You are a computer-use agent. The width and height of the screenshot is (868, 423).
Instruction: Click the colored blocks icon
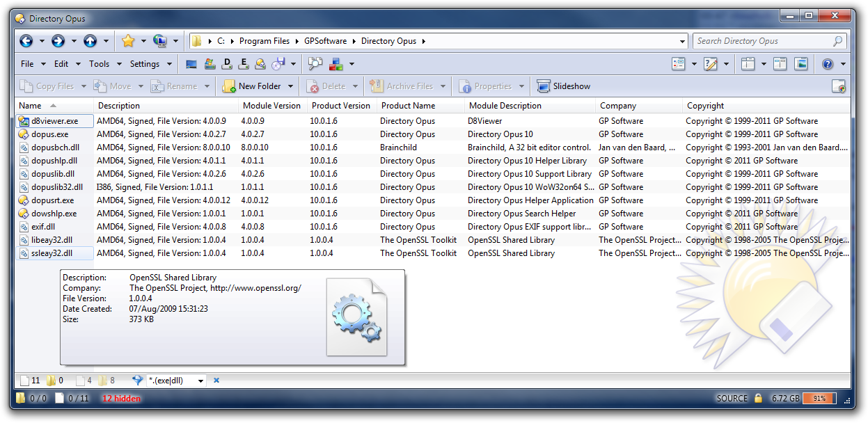(x=336, y=64)
